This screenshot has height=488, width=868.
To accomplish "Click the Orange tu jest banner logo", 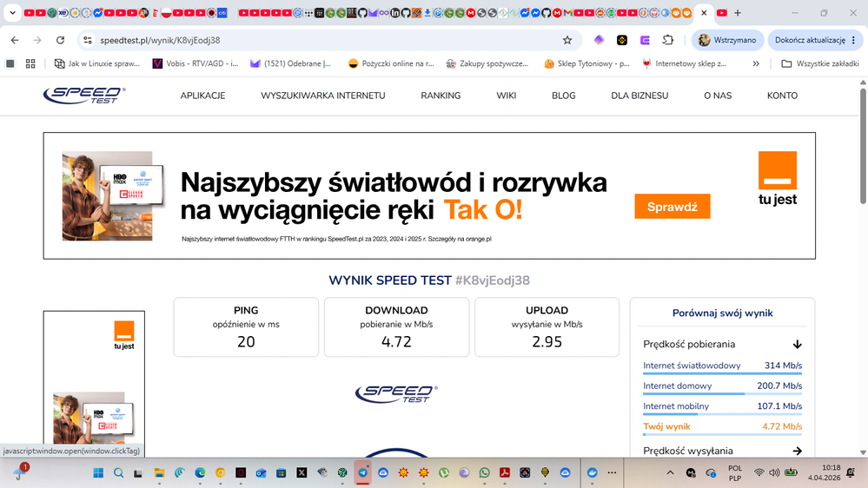I will coord(778,178).
